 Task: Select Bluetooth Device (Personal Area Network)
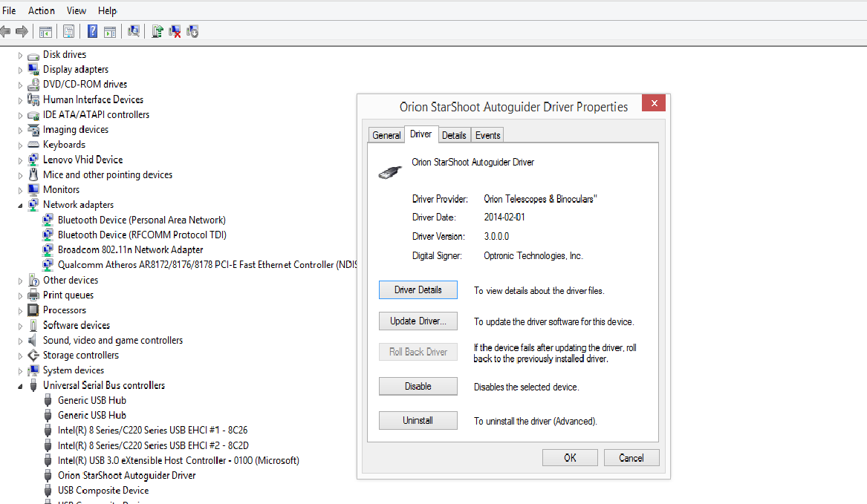(142, 220)
